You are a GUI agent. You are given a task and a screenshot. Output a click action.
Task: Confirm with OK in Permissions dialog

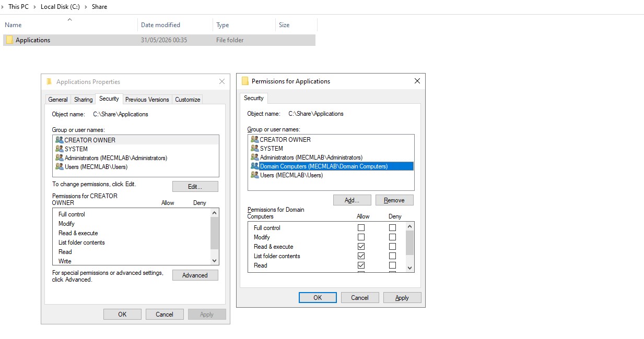(x=318, y=298)
